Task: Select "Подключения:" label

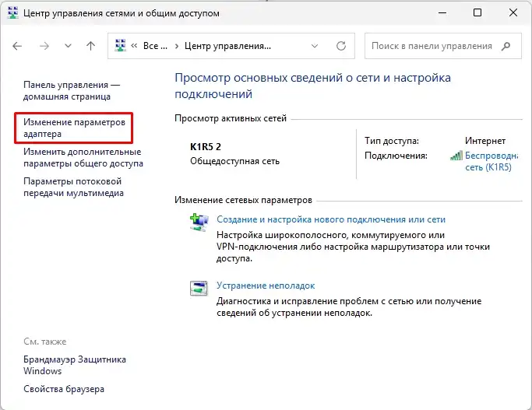Action: point(396,156)
